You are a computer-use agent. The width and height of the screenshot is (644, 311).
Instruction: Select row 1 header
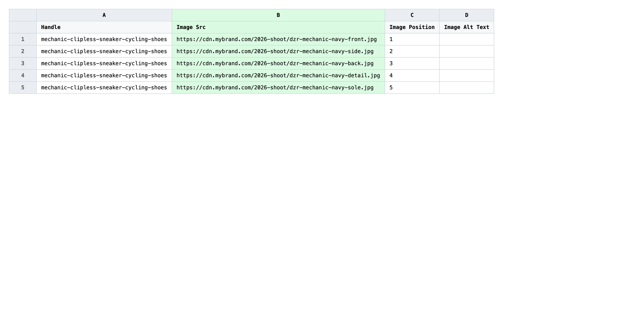coord(23,39)
